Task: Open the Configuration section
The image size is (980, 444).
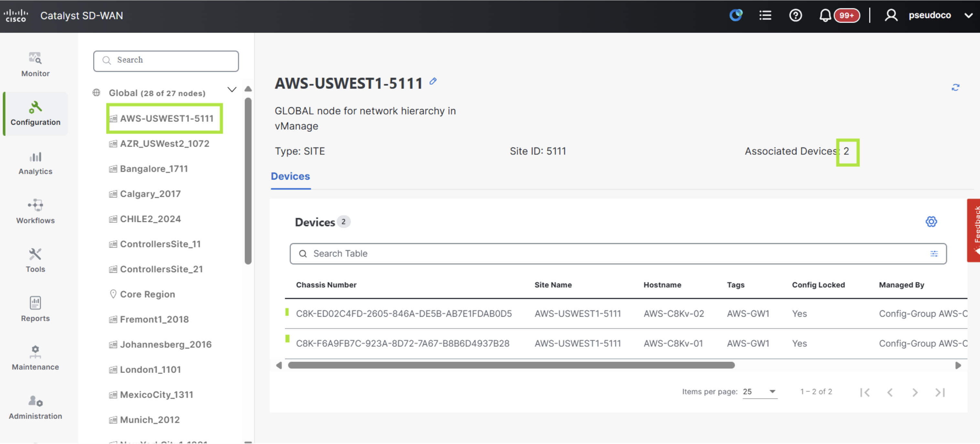Action: pos(35,114)
